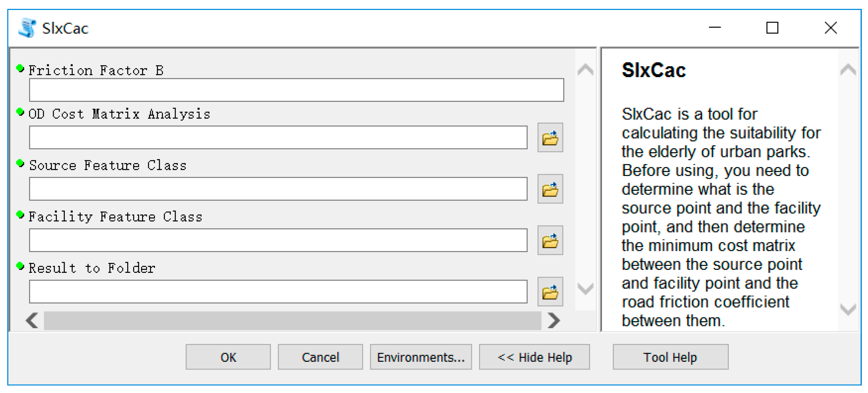Image resolution: width=868 pixels, height=393 pixels.
Task: Cancel the SlxCac dialog
Action: 320,357
